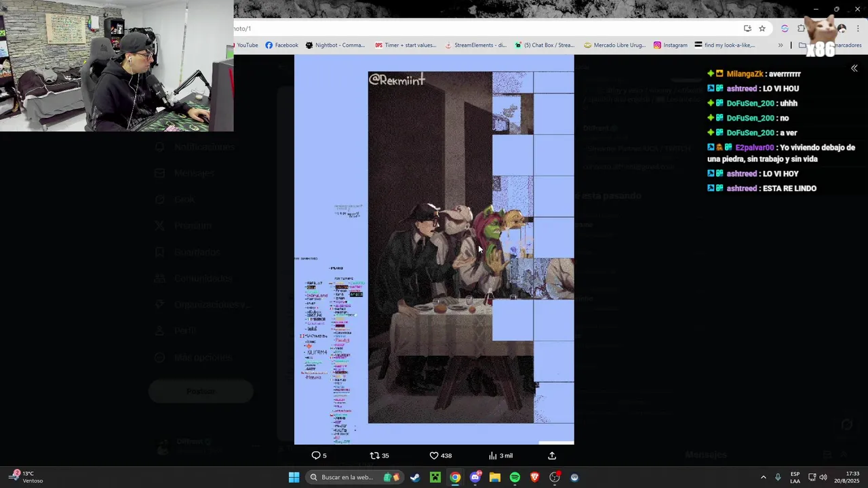Open the Timer + start values bookmark

point(406,45)
